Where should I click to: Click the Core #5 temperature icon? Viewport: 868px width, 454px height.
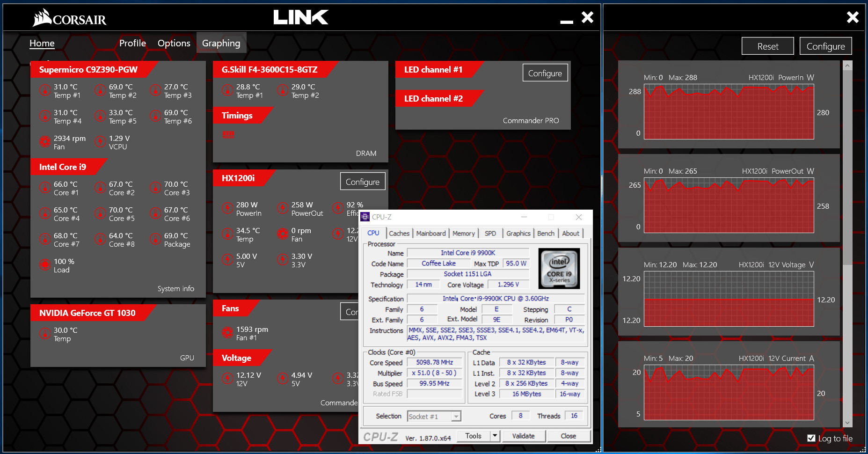click(x=100, y=213)
